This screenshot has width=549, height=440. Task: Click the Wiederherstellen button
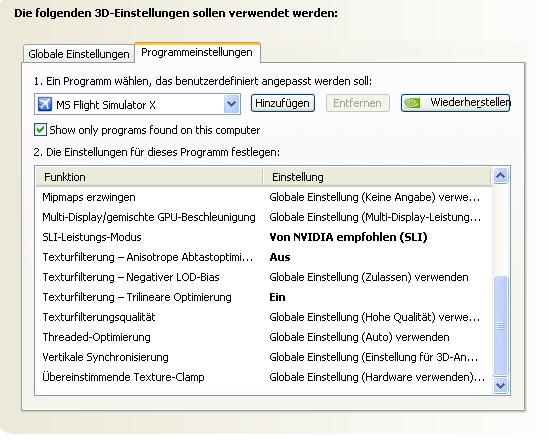pyautogui.click(x=455, y=103)
